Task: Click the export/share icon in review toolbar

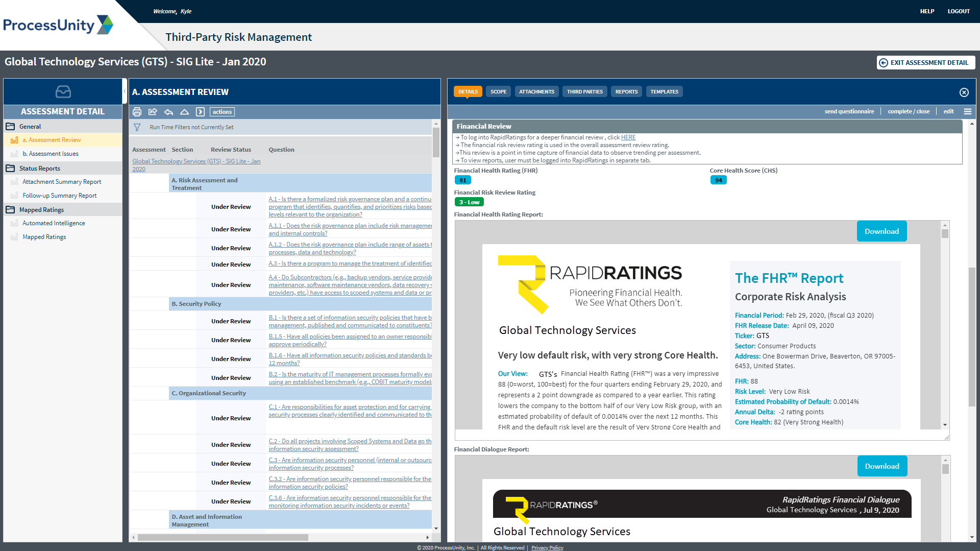Action: [x=153, y=112]
